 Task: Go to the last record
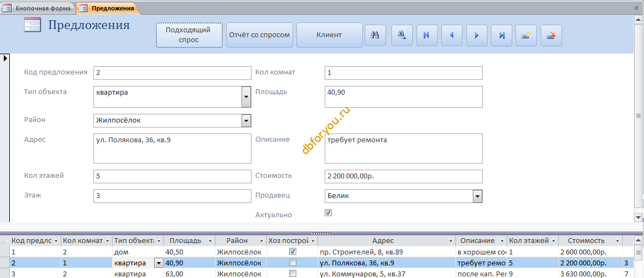coord(502,36)
